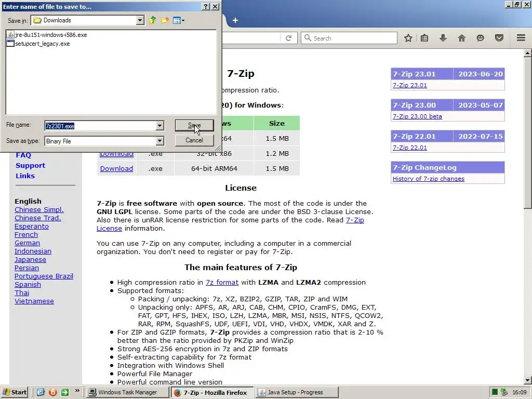Click the File name input field
The image size is (532, 399).
[100, 126]
